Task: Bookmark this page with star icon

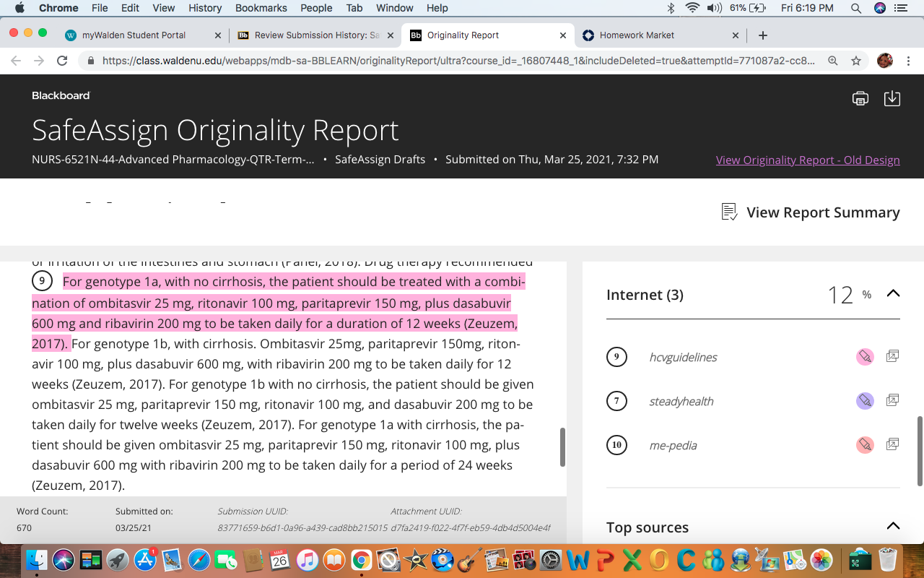Action: (856, 61)
